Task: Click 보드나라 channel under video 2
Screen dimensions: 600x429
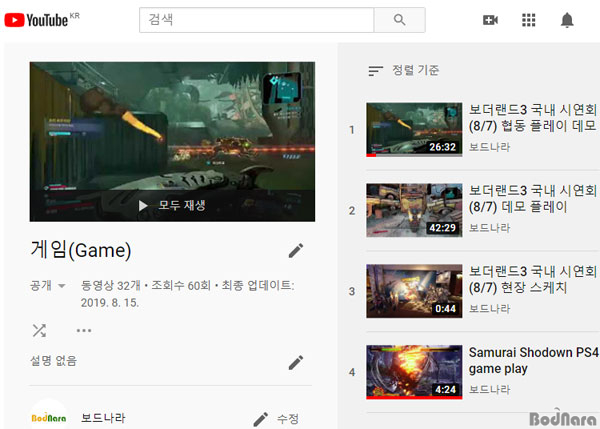Action: 489,228
